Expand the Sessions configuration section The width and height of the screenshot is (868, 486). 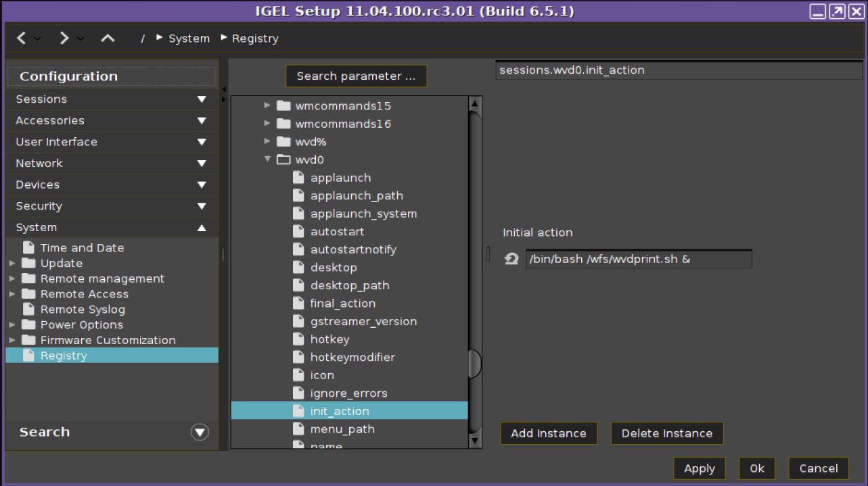(201, 99)
